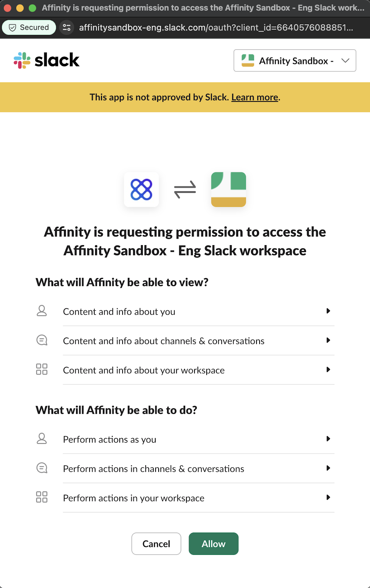Click the magnifier icon next to channels & conversations
This screenshot has height=588, width=370.
[42, 340]
